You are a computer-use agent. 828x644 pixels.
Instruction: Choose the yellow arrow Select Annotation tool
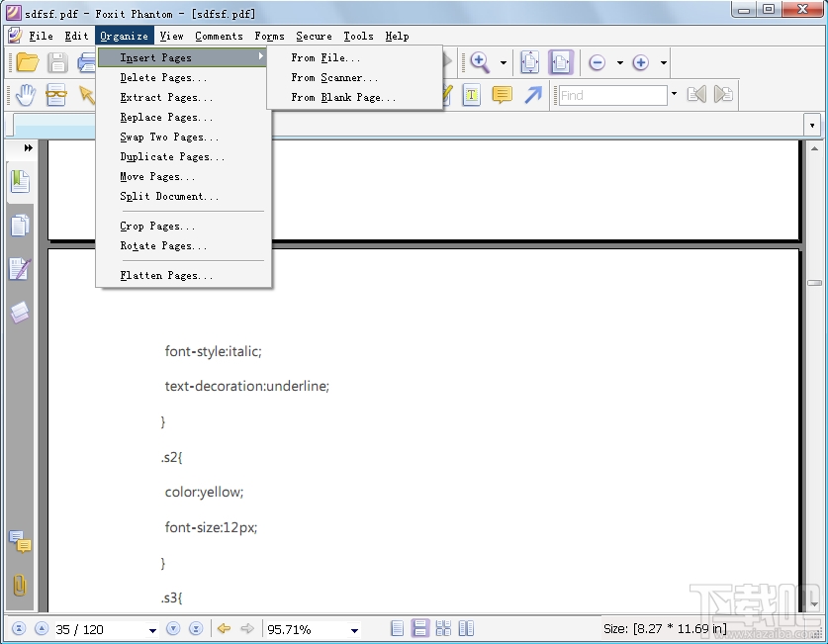pos(86,95)
